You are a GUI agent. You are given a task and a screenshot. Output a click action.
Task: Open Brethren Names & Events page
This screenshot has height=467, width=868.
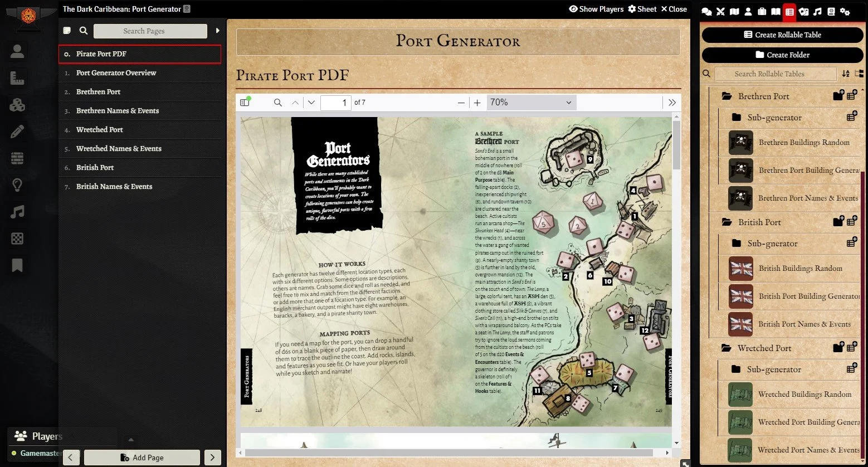click(140, 110)
